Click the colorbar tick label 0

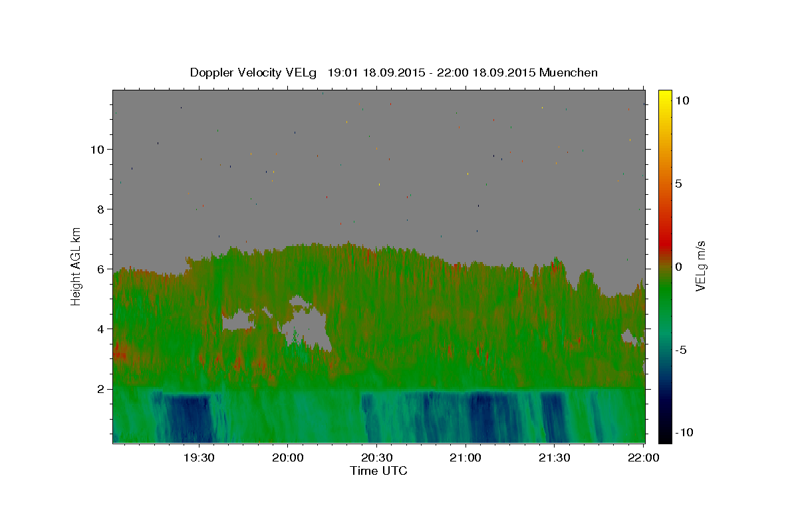tap(678, 267)
